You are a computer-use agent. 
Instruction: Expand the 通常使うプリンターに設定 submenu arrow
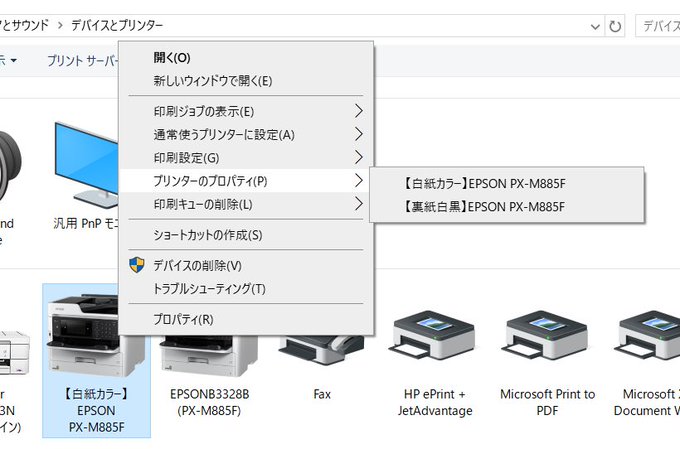(358, 134)
